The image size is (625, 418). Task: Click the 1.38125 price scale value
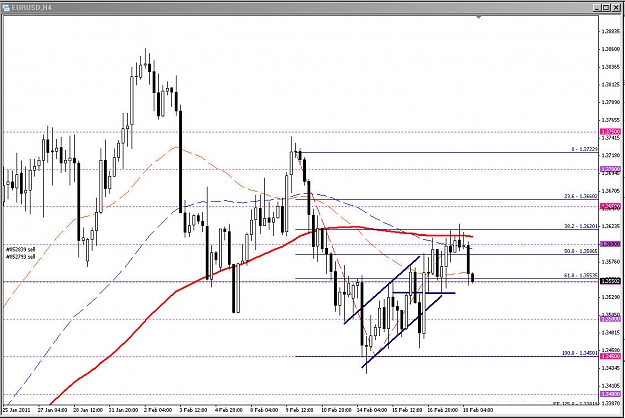[x=611, y=84]
